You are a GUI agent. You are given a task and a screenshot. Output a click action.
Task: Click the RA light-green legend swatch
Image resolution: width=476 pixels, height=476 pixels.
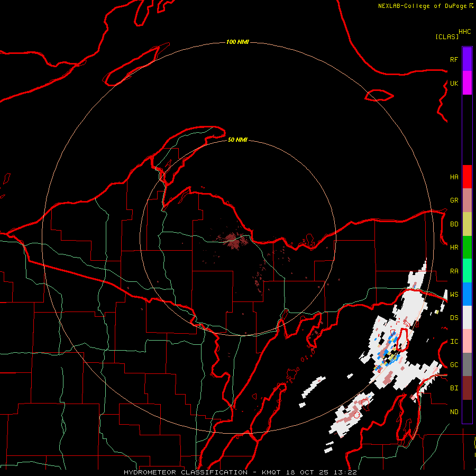pos(467,271)
